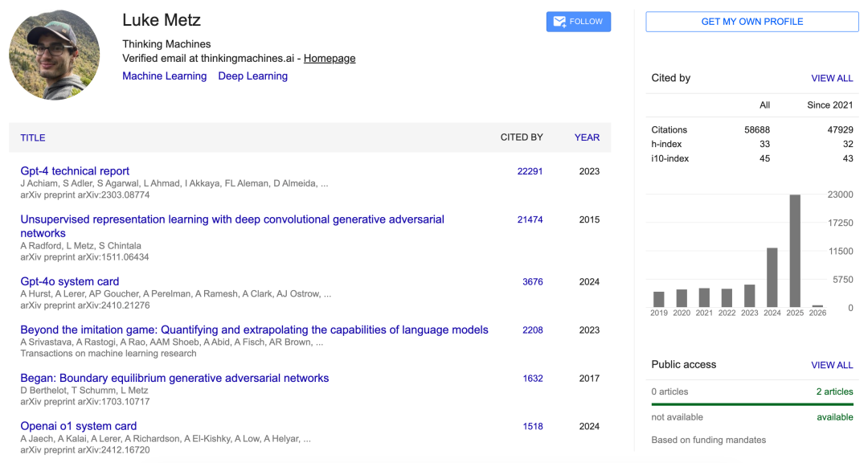Click the 2025 bar in citations chart
This screenshot has height=463, width=868.
coord(795,251)
